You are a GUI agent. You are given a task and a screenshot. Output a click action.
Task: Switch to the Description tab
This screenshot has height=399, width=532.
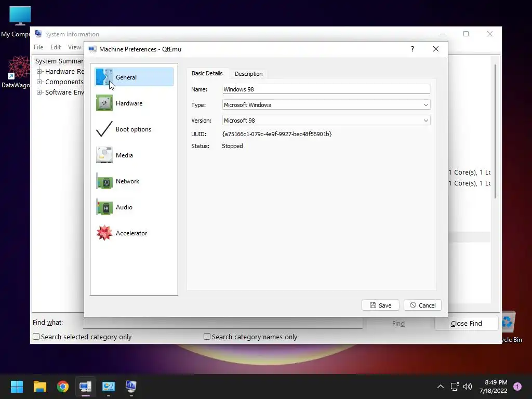point(249,74)
